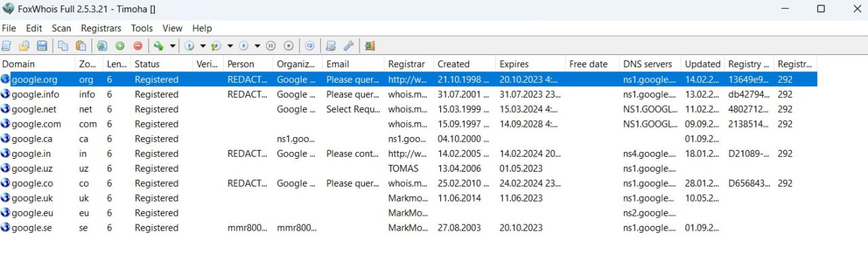The width and height of the screenshot is (868, 268).
Task: Click the green generator tool icon
Action: pyautogui.click(x=159, y=46)
